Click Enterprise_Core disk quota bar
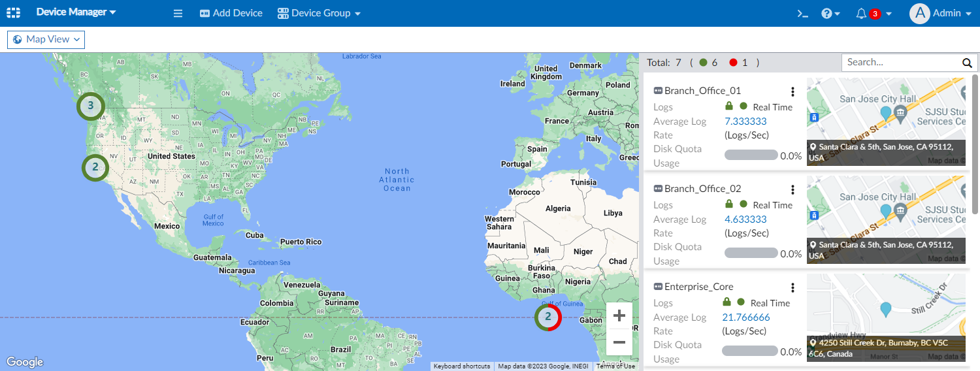This screenshot has width=980, height=371. pos(749,351)
